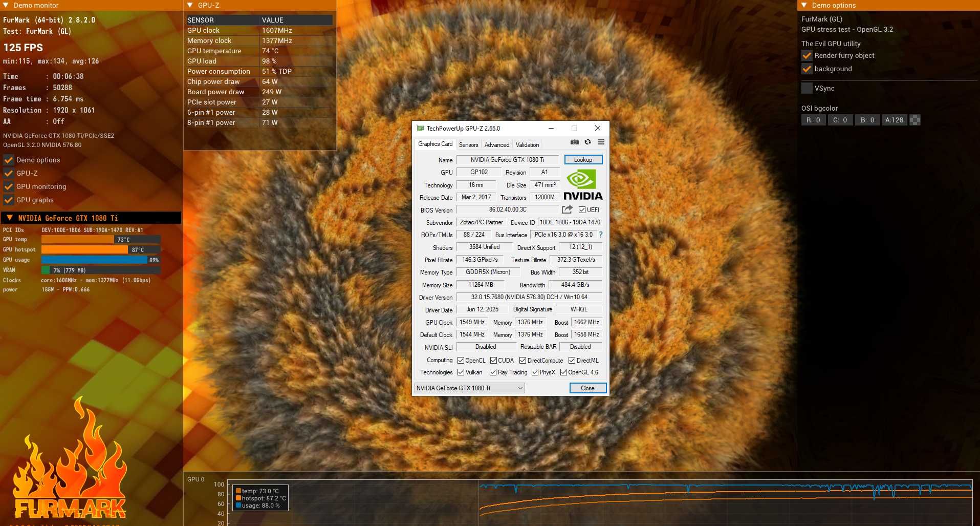Toggle the GPU monitoring checkbox
This screenshot has width=980, height=526.
(x=9, y=186)
